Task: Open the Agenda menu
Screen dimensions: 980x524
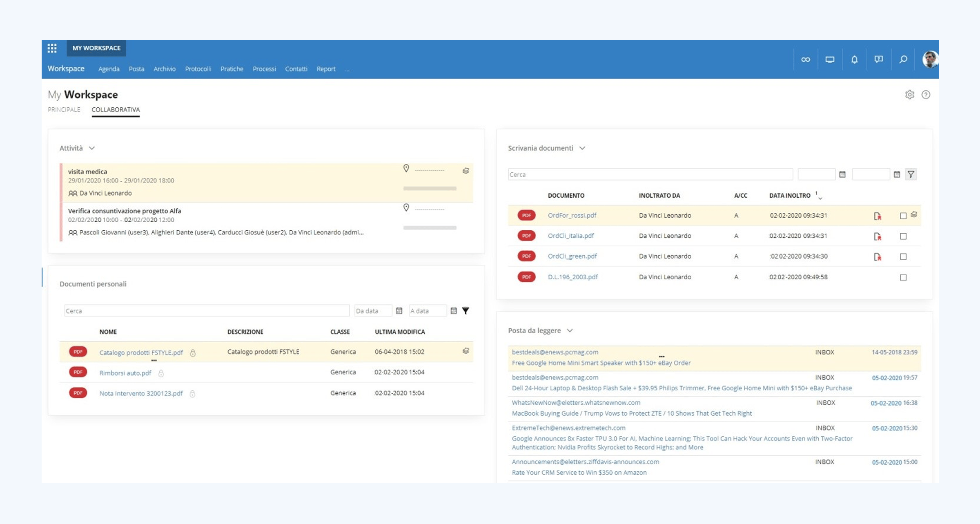Action: click(109, 69)
